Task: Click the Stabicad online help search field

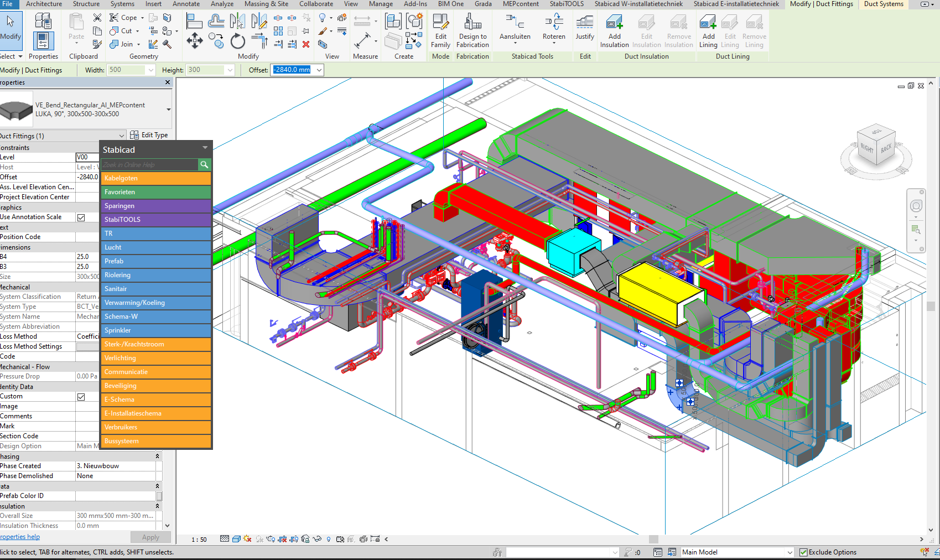Action: tap(149, 164)
